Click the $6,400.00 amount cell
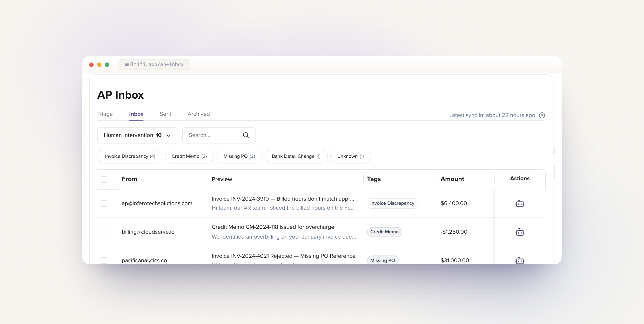Screen dimensions: 644x324 [453, 203]
